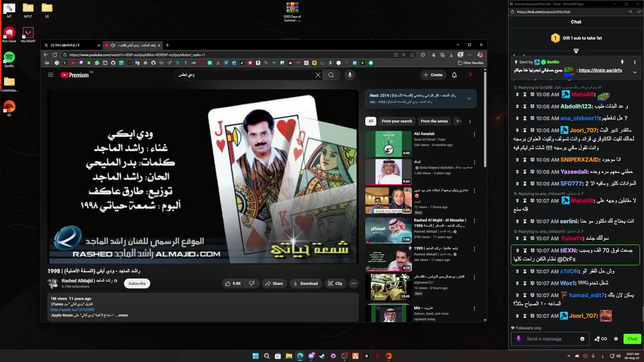
Task: Open Kick chat settings gear
Action: tap(616, 339)
